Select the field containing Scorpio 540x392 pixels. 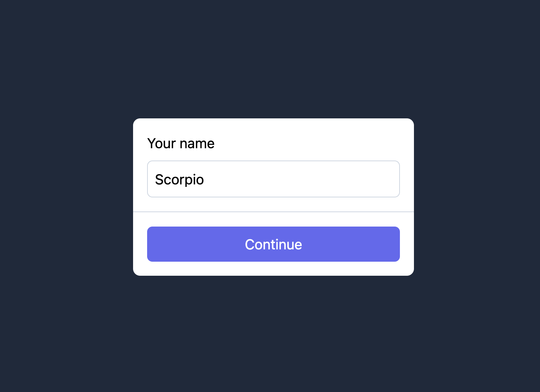click(x=273, y=179)
